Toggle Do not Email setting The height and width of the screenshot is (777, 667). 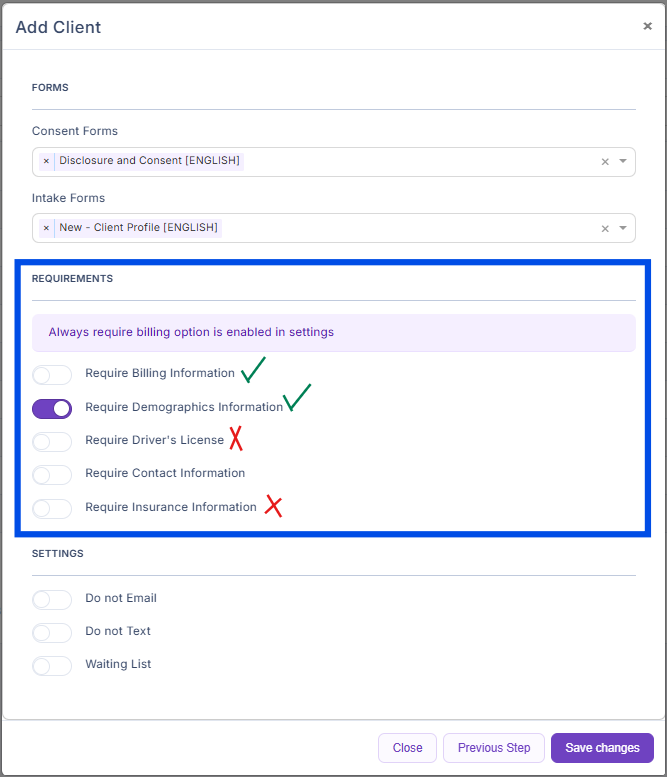coord(52,599)
